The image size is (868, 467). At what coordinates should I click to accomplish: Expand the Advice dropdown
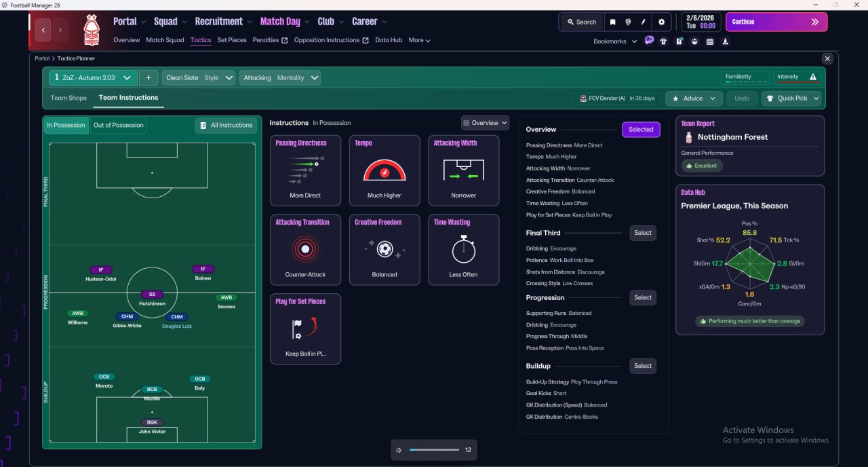694,98
